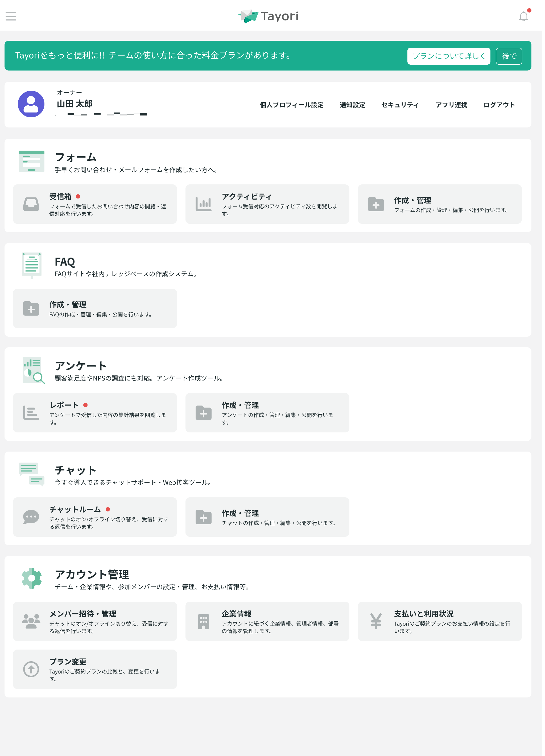Click the member group icon
The width and height of the screenshot is (545, 756).
click(x=31, y=624)
